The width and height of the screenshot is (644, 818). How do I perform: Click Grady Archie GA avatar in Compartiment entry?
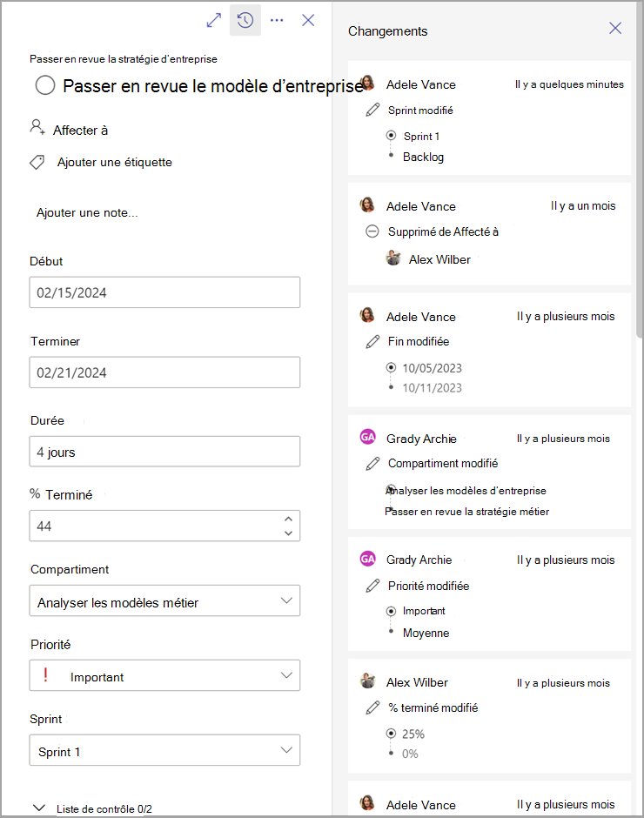click(368, 437)
